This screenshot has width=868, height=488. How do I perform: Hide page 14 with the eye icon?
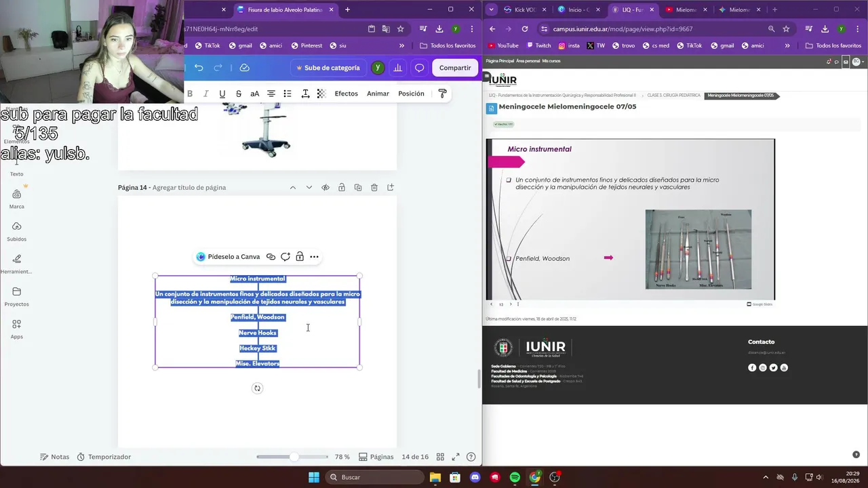click(x=325, y=188)
